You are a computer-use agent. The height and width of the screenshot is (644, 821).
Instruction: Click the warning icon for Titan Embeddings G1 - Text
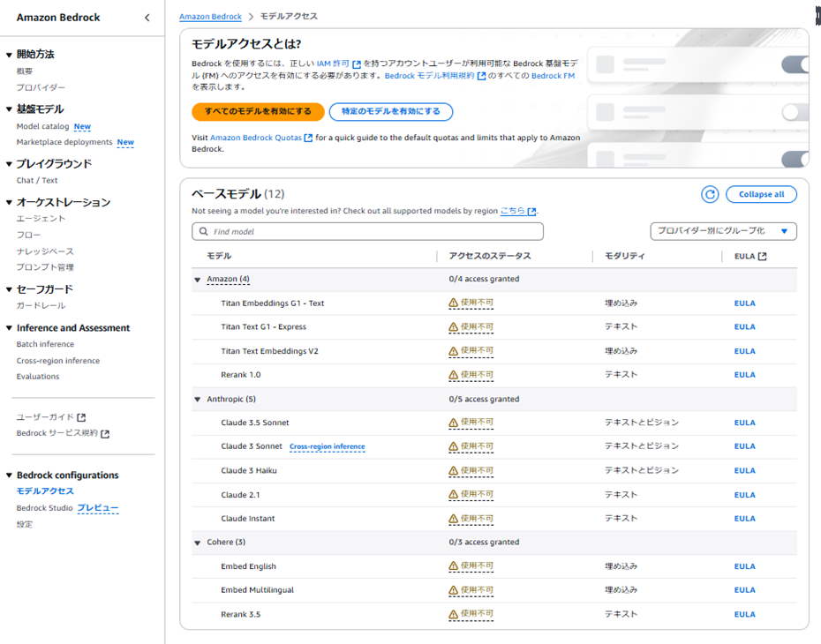pos(454,303)
